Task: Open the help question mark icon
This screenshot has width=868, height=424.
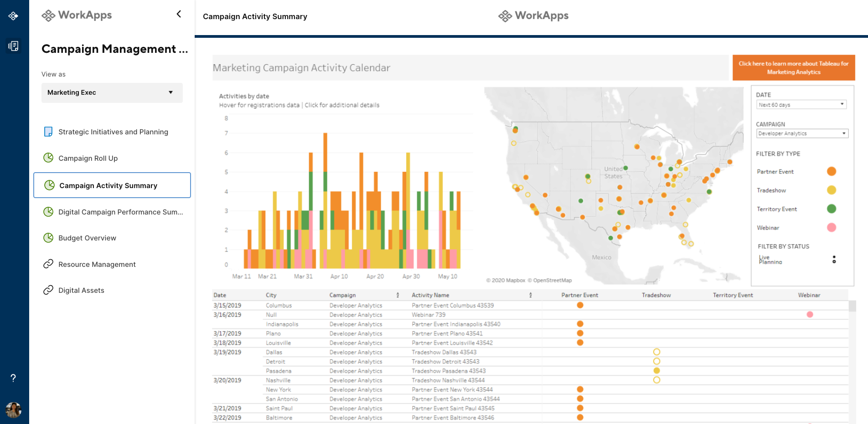Action: point(13,378)
